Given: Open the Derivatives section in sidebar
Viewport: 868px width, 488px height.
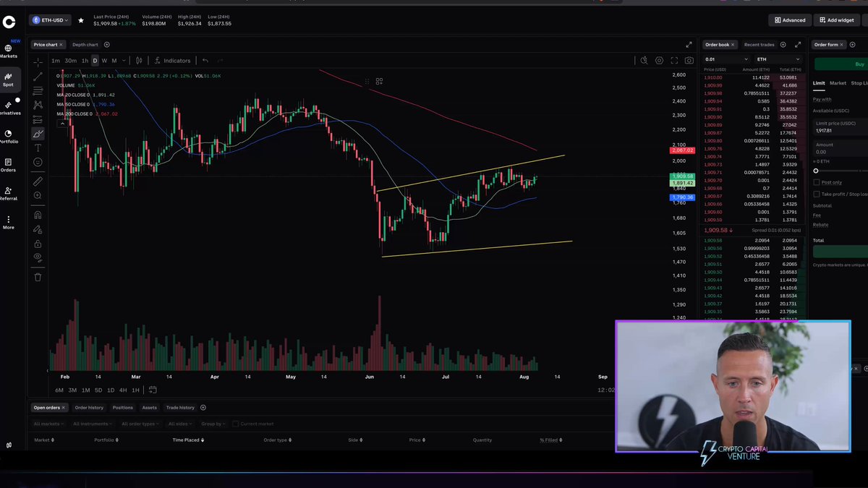Looking at the screenshot, I should coord(9,108).
